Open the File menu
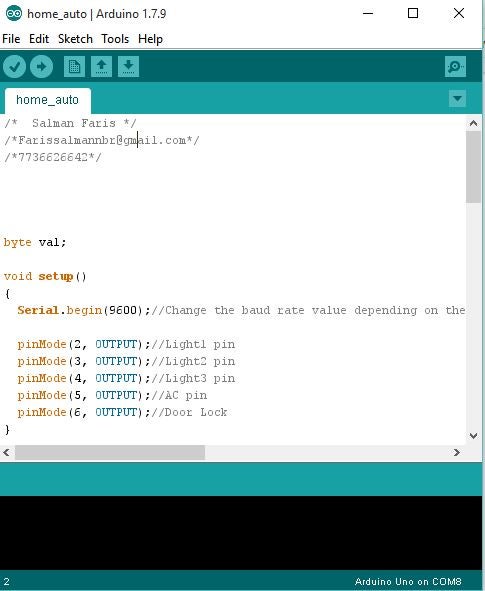Screen dimensions: 485x591 [11, 39]
